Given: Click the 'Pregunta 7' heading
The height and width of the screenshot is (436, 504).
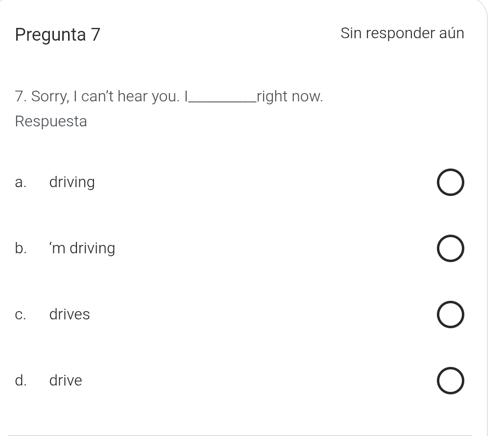Looking at the screenshot, I should pos(58,34).
